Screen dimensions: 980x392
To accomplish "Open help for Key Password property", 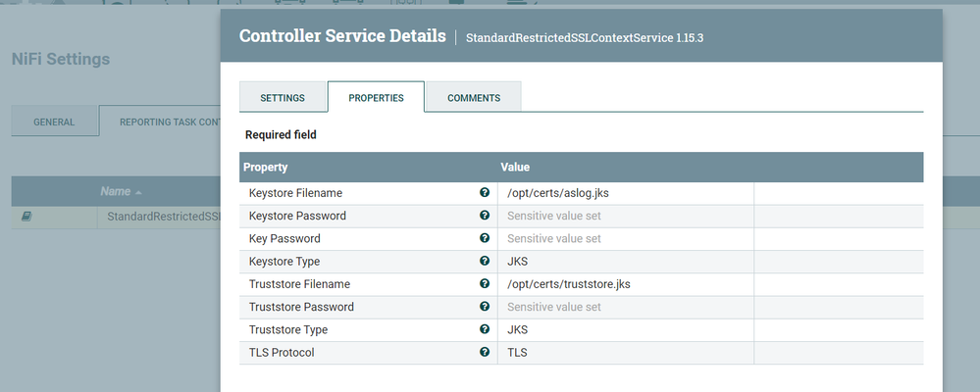I will click(x=485, y=238).
